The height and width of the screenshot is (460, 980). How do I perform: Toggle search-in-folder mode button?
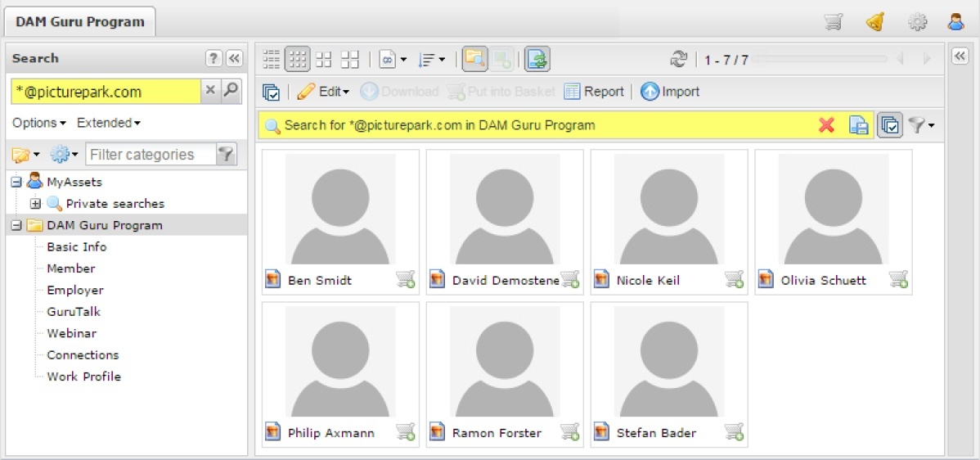point(475,60)
